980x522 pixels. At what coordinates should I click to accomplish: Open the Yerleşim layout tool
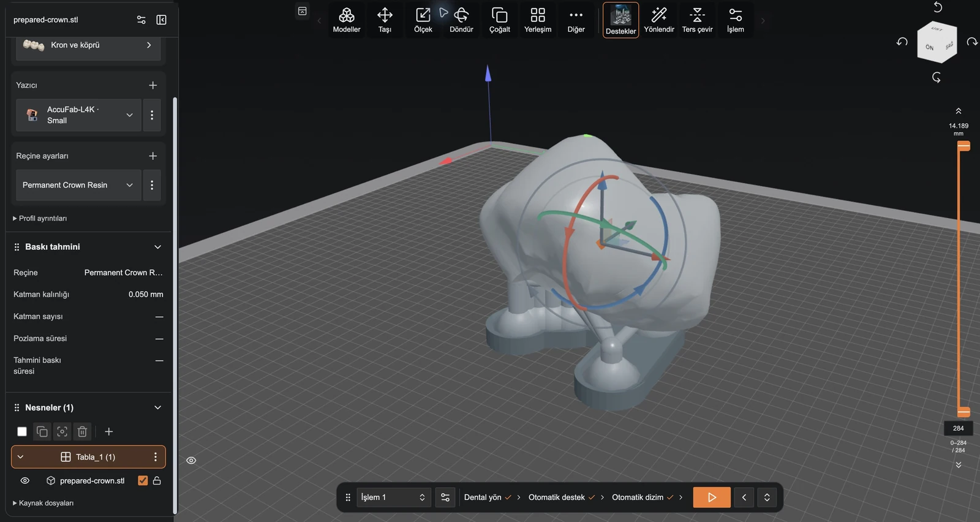(x=538, y=20)
